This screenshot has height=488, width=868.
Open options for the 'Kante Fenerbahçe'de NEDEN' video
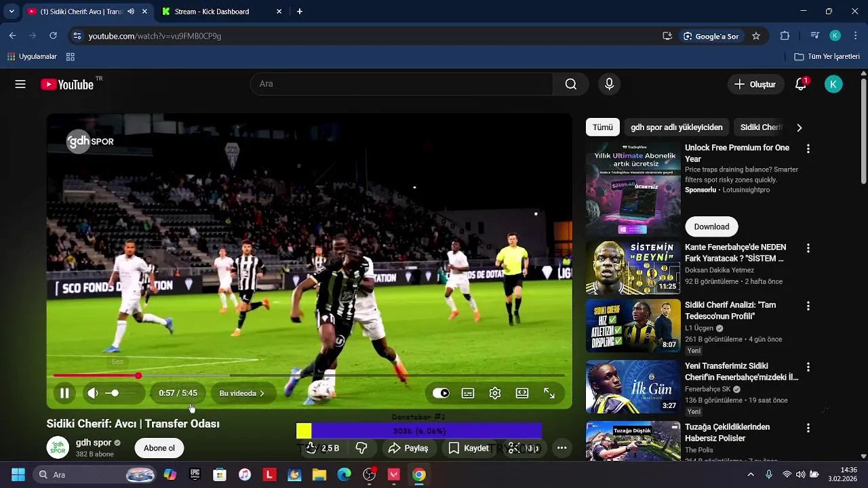coord(808,248)
